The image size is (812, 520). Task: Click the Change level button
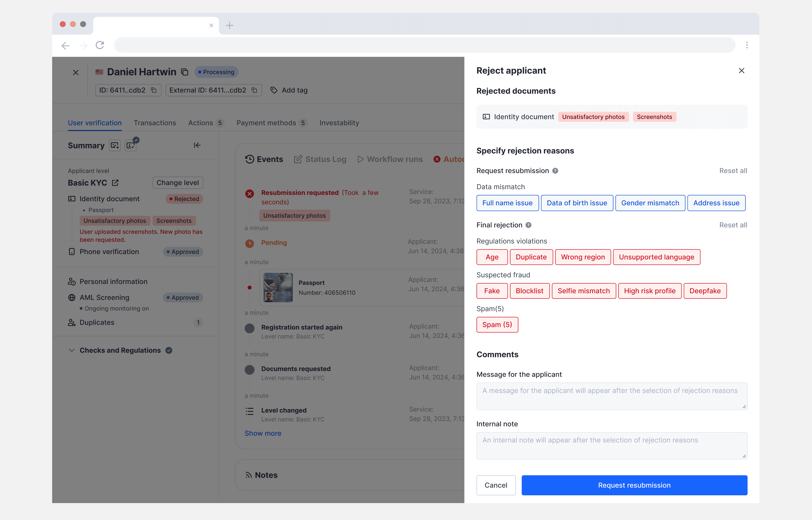(x=178, y=183)
